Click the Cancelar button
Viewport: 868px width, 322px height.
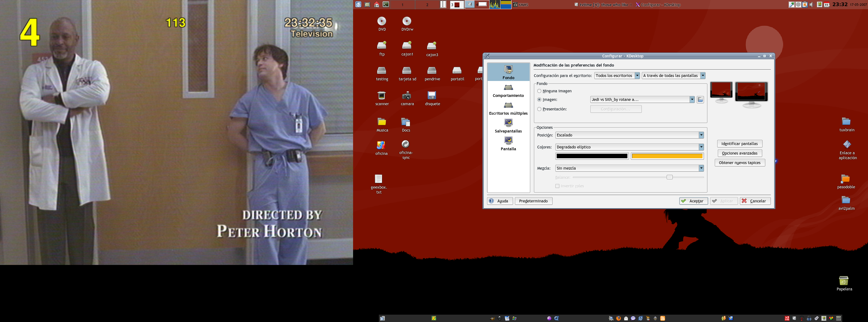pyautogui.click(x=755, y=201)
